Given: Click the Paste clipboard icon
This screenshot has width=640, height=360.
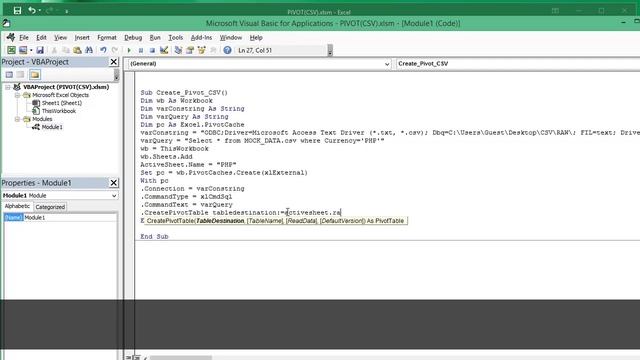Looking at the screenshot, I should (x=77, y=50).
